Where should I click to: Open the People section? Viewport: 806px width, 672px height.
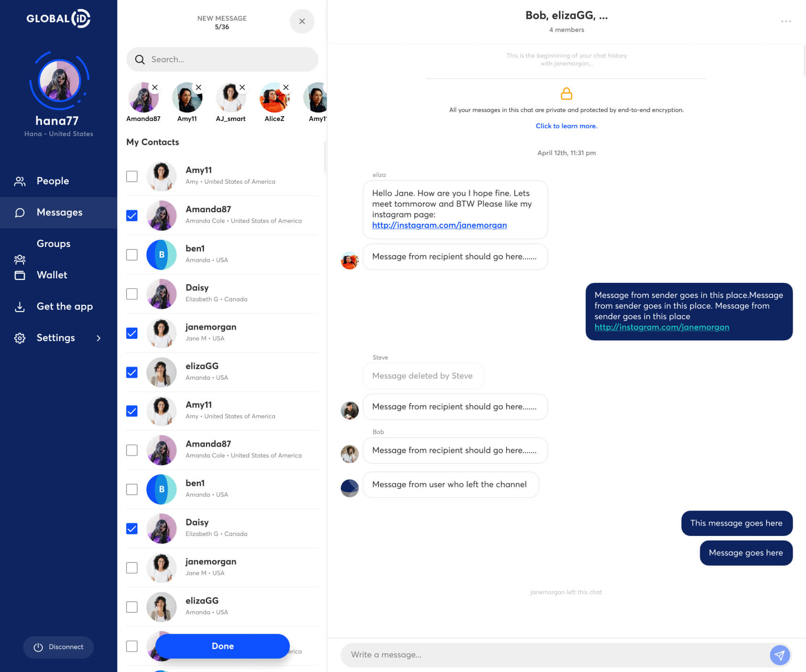point(53,181)
